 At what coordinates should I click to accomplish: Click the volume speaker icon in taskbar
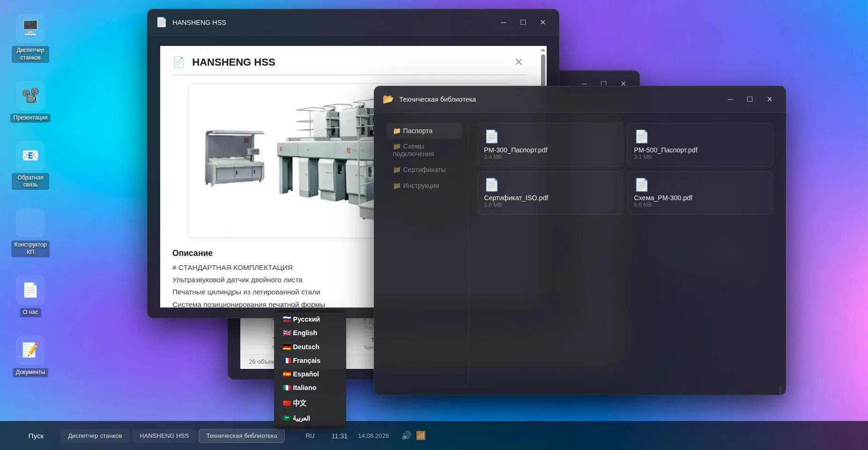click(x=406, y=435)
